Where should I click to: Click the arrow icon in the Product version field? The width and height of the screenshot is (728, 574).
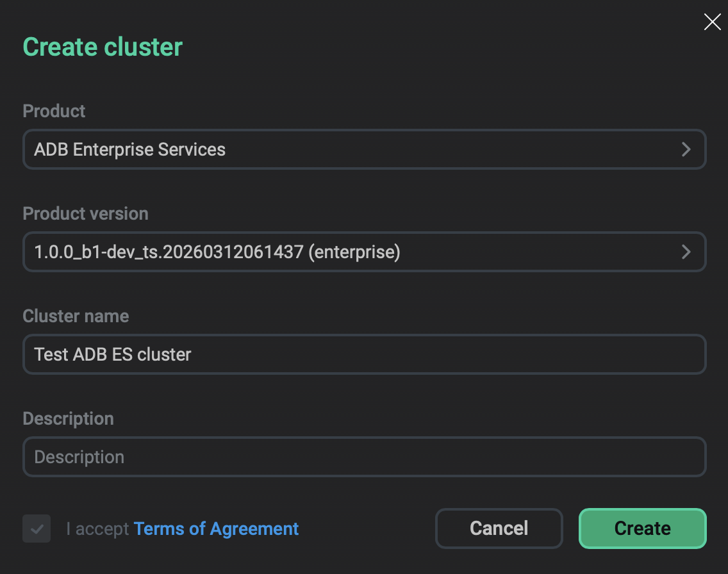[x=686, y=252]
